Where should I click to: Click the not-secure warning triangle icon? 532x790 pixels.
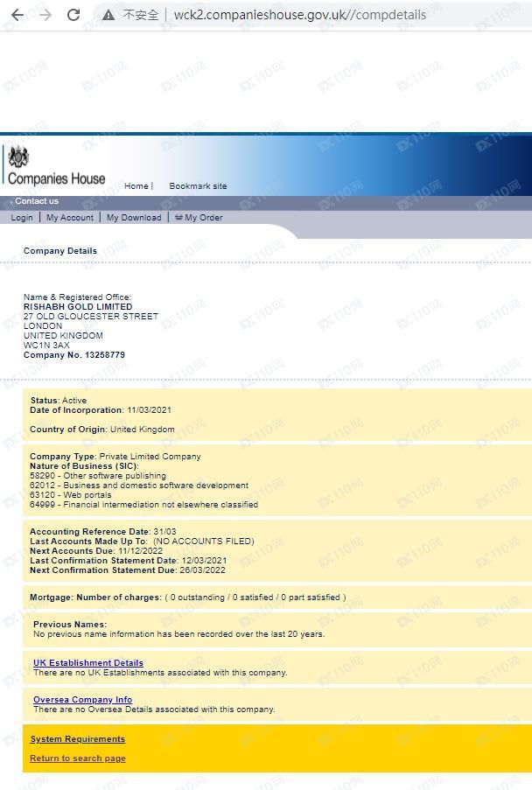coord(108,15)
